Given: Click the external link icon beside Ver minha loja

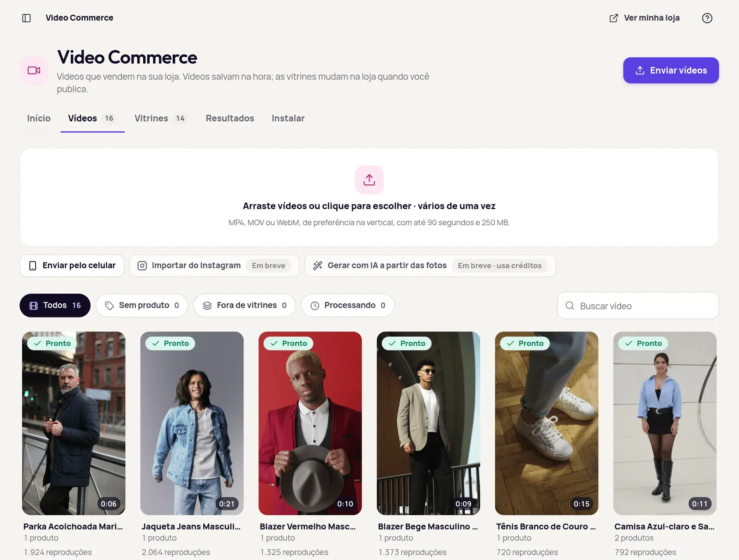Looking at the screenshot, I should pyautogui.click(x=613, y=18).
